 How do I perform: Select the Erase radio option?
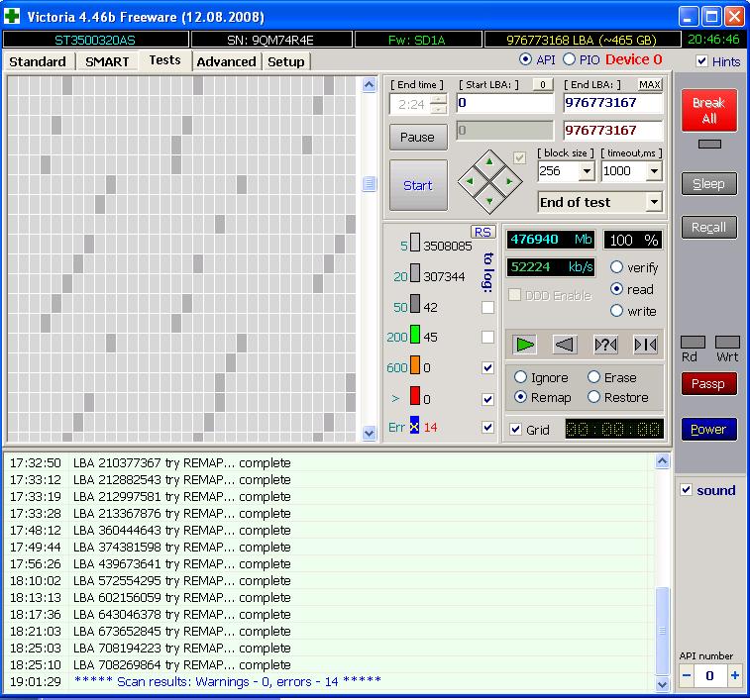click(x=593, y=377)
